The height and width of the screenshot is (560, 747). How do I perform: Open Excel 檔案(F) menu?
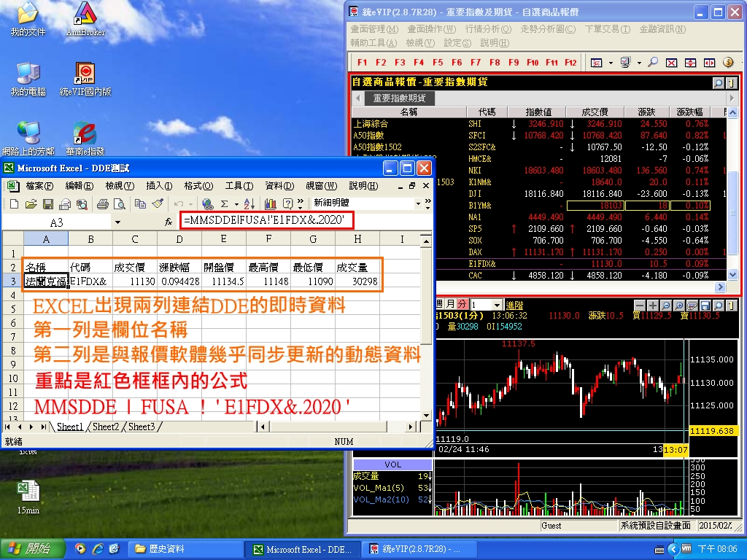click(x=39, y=186)
